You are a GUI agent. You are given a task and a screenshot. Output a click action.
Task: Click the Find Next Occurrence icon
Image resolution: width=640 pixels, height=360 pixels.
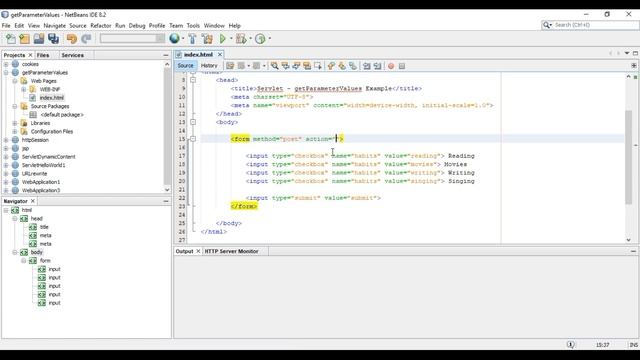click(296, 66)
